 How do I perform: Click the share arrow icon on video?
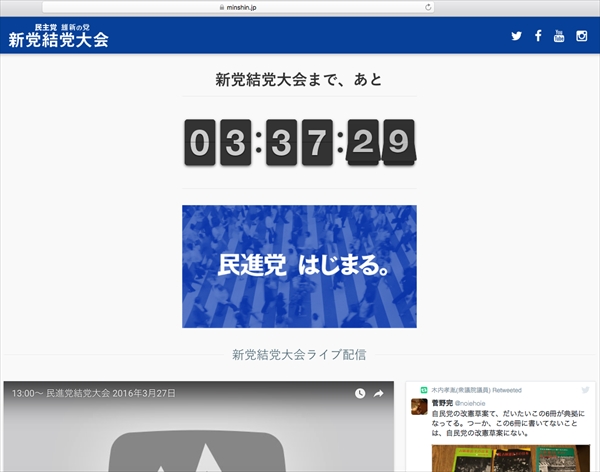coord(380,394)
